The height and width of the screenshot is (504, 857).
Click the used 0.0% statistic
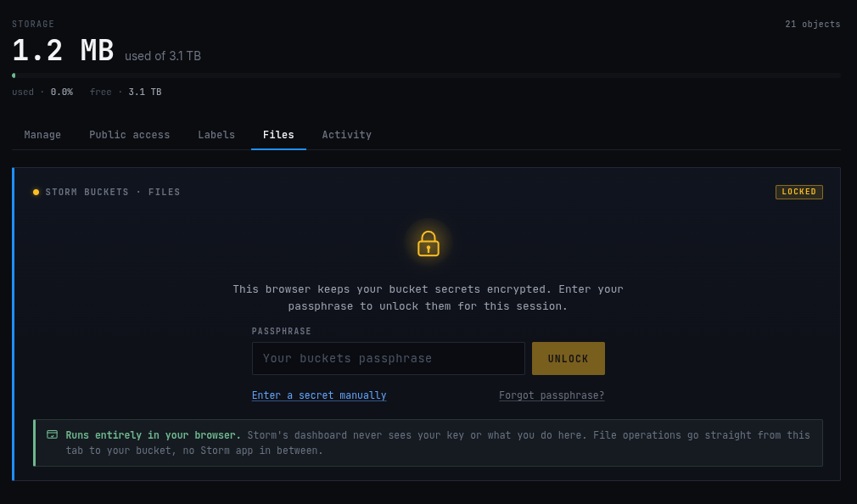coord(42,92)
